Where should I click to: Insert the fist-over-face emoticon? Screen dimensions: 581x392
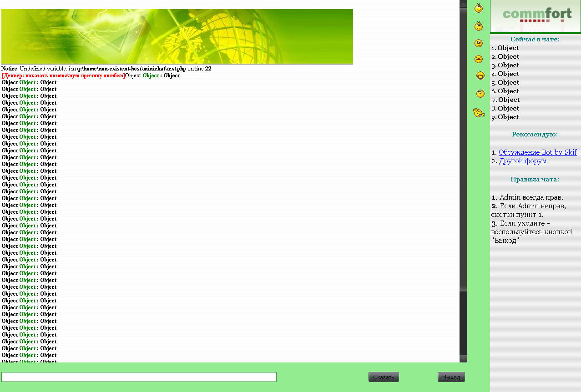[x=480, y=76]
